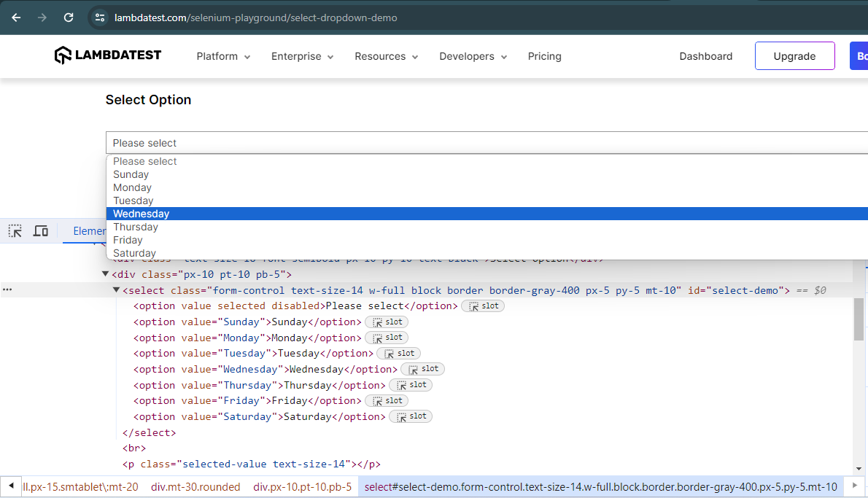Collapse the div px-10 pt-10 pb-5 node
This screenshot has width=868, height=498.
pos(106,274)
